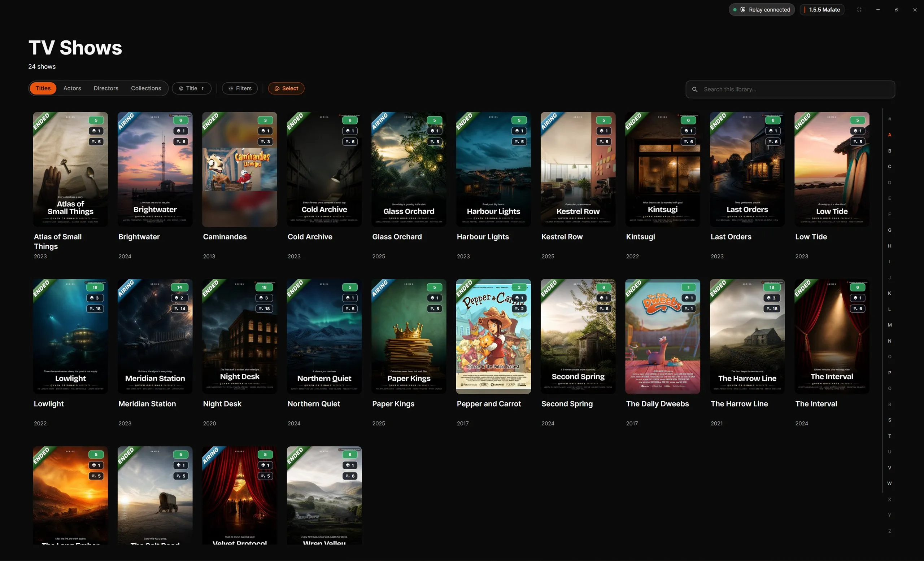Click The Harrow Line's files badge showing 18

pyautogui.click(x=772, y=309)
